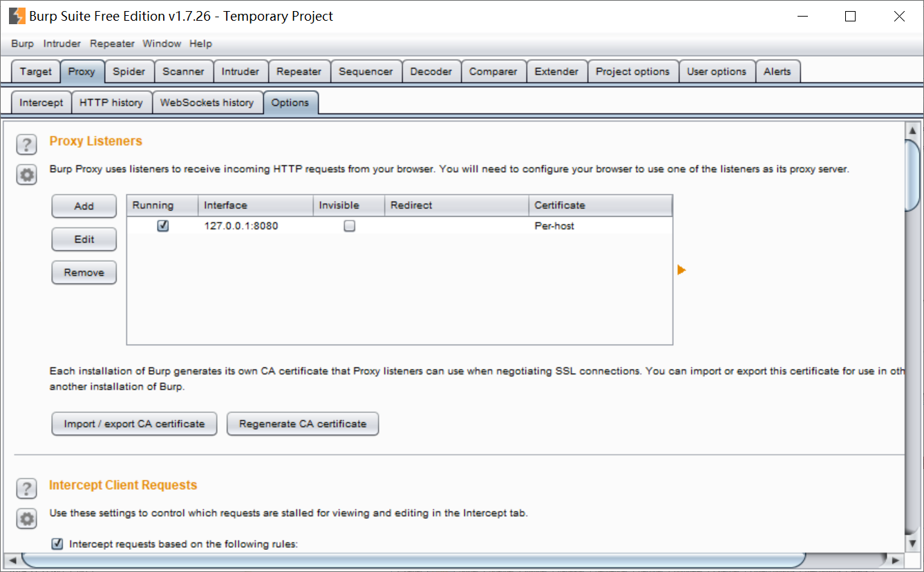Switch to the HTTP history sub-tab
This screenshot has height=572, width=924.
coord(111,102)
